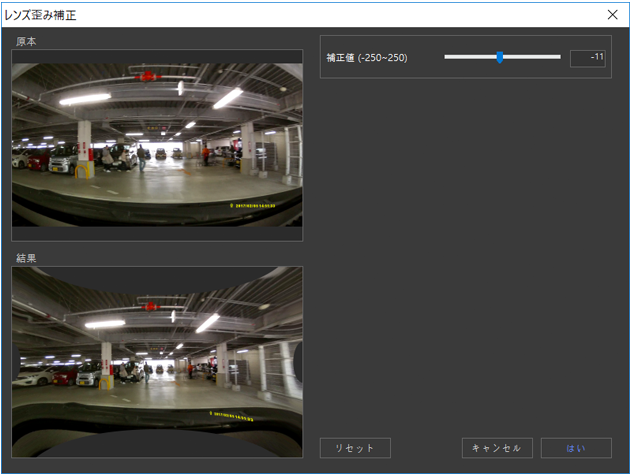Click the 結果 result preview image
The height and width of the screenshot is (476, 631).
point(157,361)
